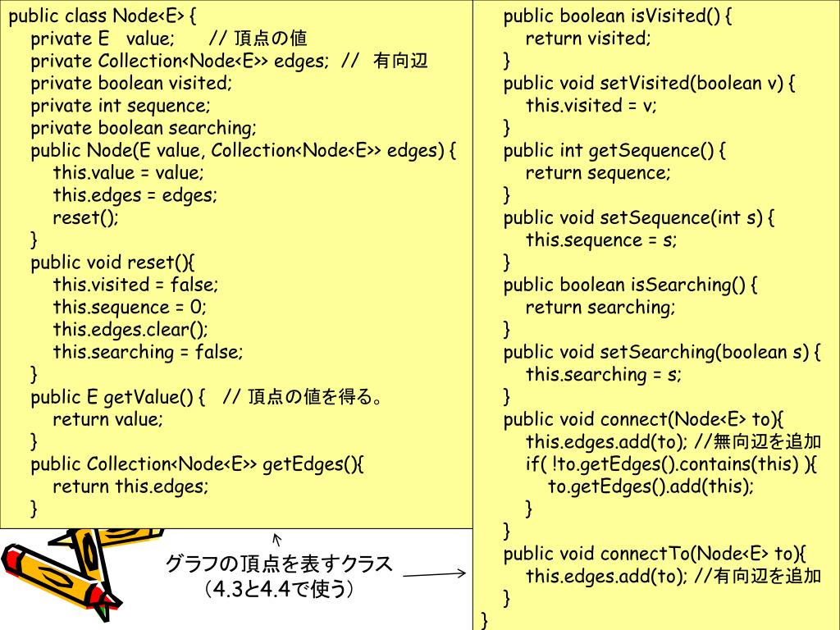
Task: Click on 'private int sequence;'
Action: 121,106
